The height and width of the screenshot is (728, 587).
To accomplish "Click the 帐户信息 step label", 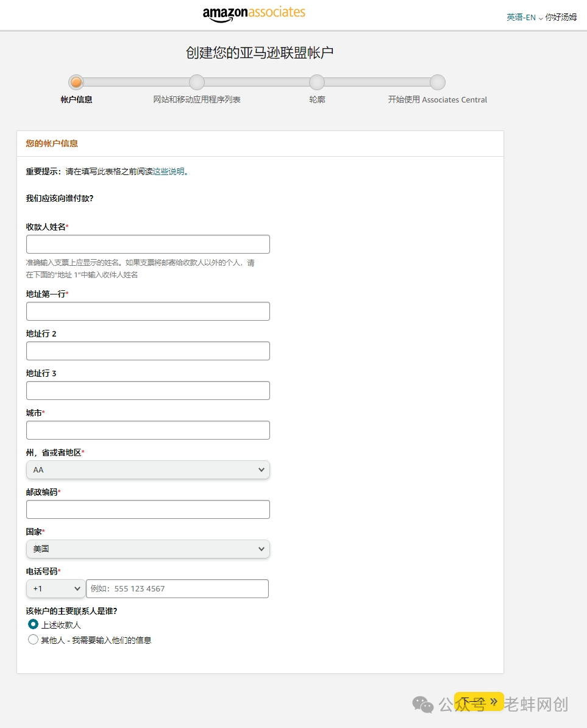I will tap(77, 99).
